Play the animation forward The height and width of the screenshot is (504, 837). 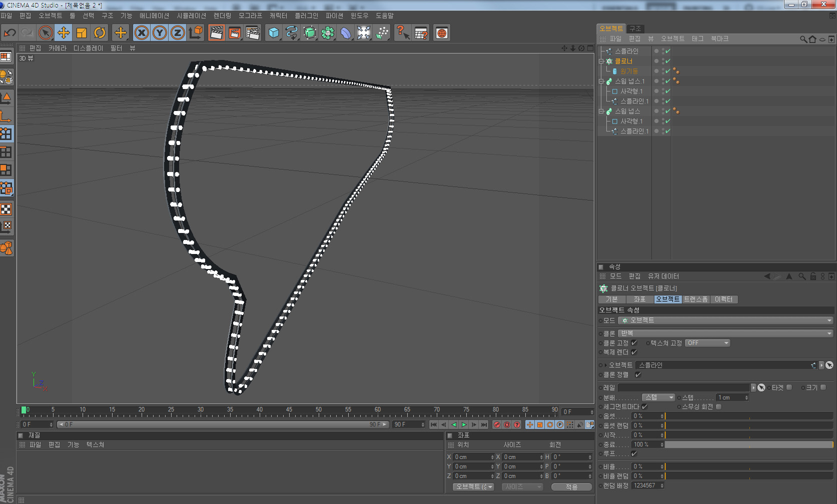point(464,424)
